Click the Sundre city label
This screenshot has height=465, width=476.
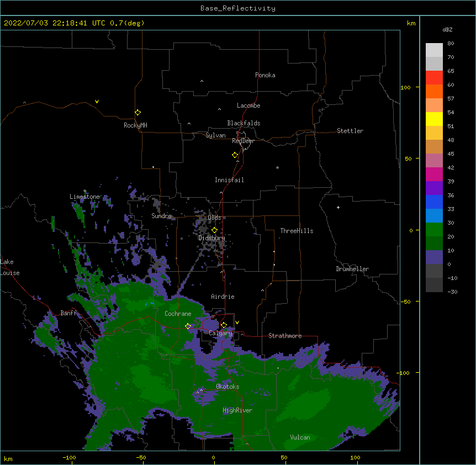[161, 216]
